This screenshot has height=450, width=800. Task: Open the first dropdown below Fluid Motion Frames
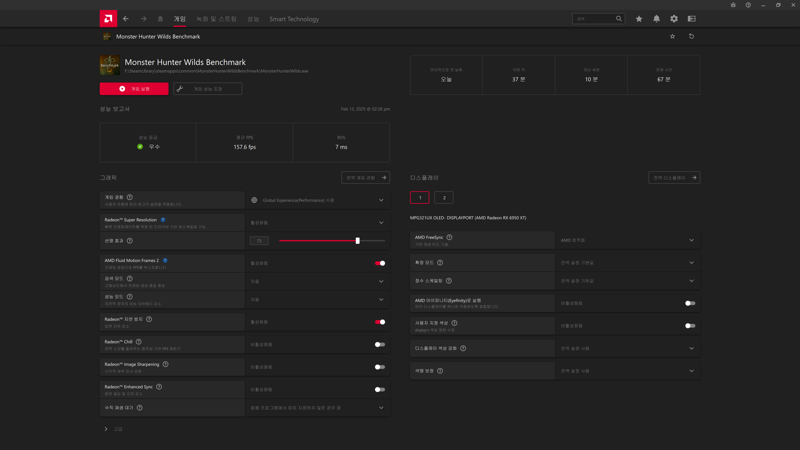pyautogui.click(x=317, y=281)
